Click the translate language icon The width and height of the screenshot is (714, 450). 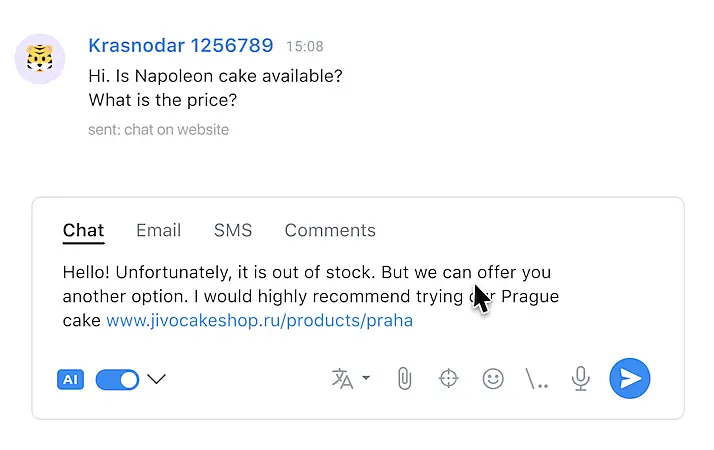point(342,379)
